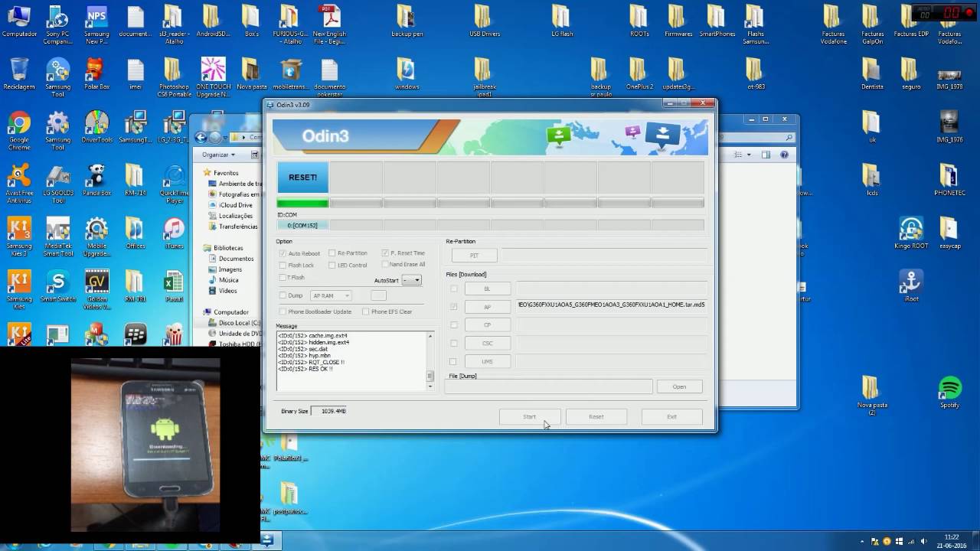
Task: Click the Exit button in Odin3
Action: [x=671, y=417]
